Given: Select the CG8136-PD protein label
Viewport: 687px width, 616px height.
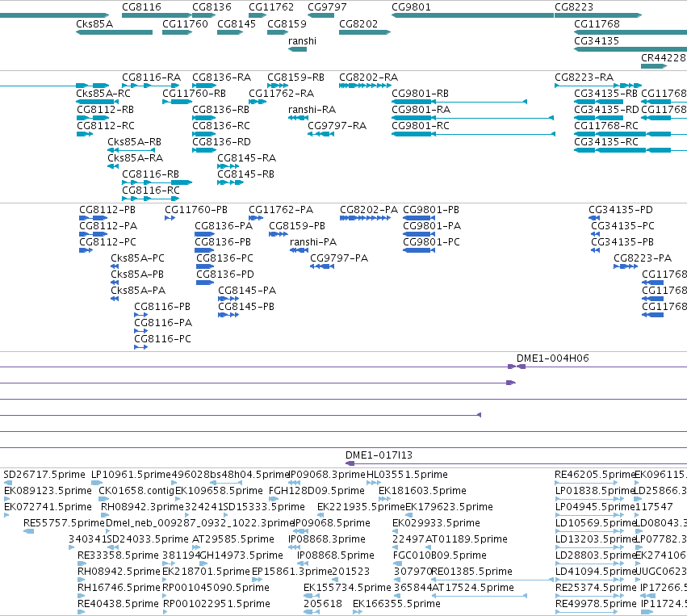Looking at the screenshot, I should point(225,274).
